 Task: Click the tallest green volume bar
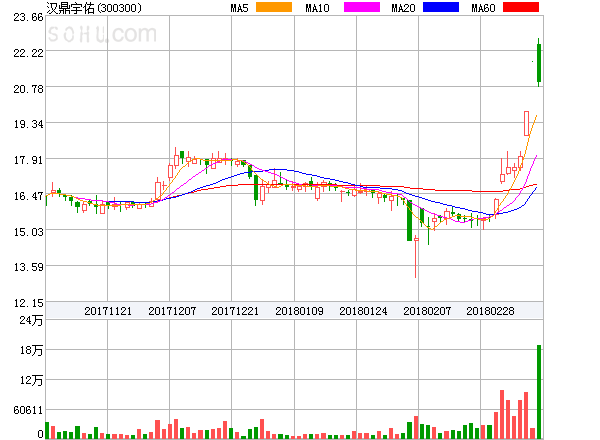(x=539, y=392)
